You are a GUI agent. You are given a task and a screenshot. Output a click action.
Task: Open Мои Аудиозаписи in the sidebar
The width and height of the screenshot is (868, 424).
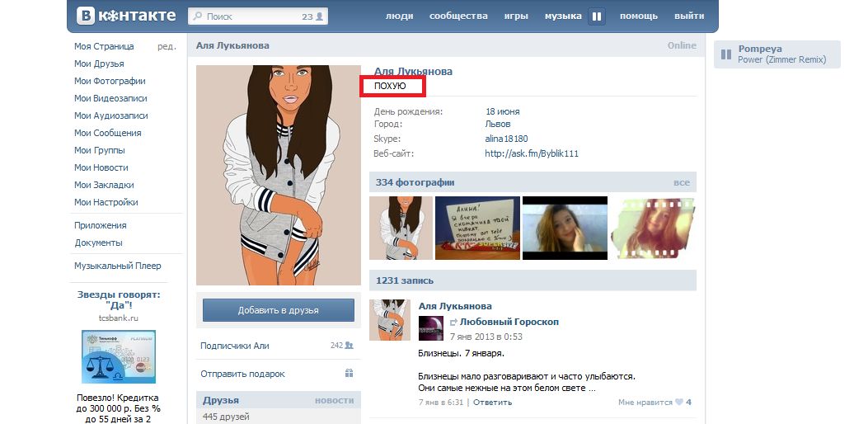[x=111, y=115]
